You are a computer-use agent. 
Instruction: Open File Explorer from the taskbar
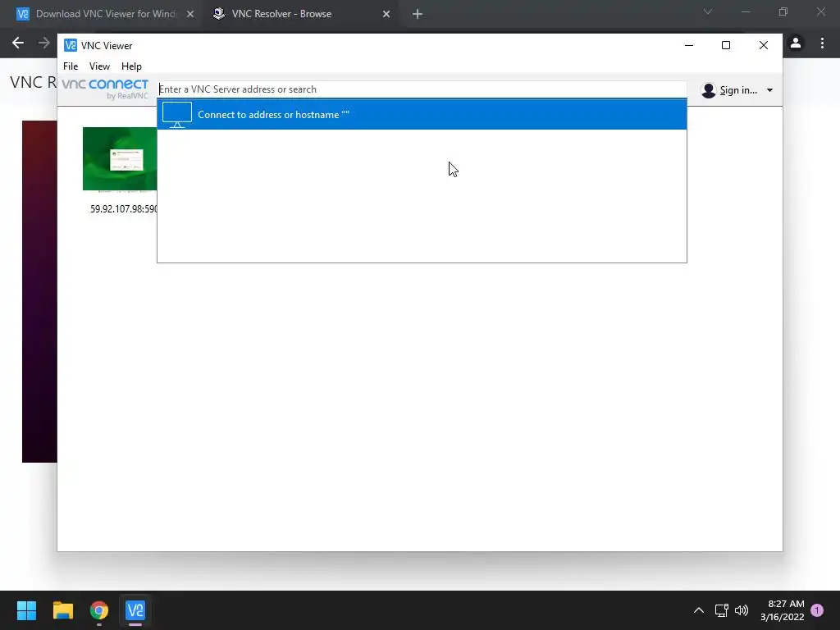point(62,610)
